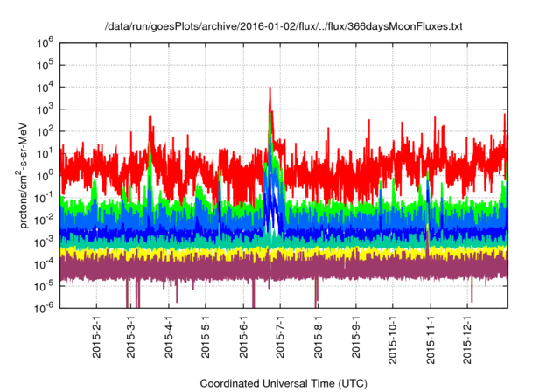
Task: Click the Coordinated Universal Time (UTC) axis title
Action: (x=283, y=383)
